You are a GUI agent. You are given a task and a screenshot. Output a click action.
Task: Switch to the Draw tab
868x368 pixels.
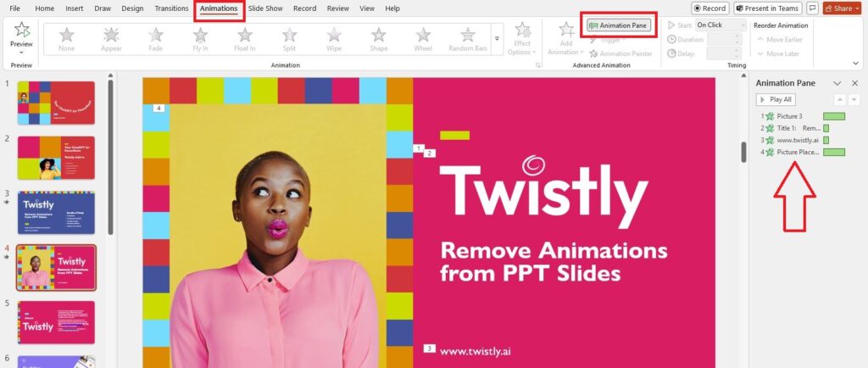point(103,8)
